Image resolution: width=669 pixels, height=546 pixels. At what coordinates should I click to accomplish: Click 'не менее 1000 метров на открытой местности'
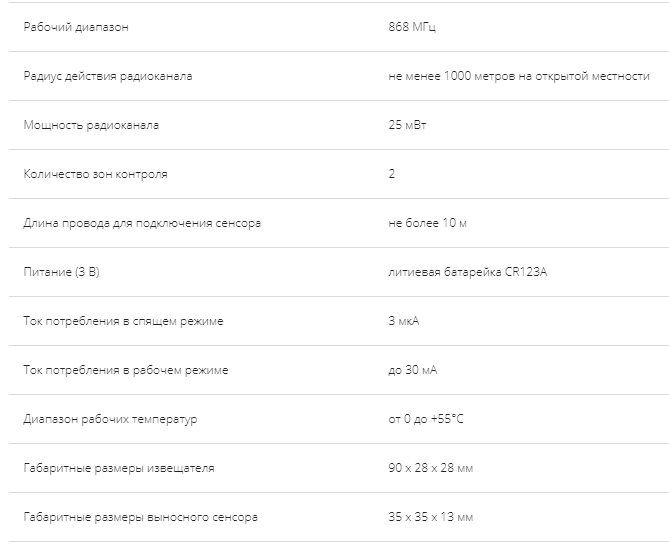tap(519, 76)
